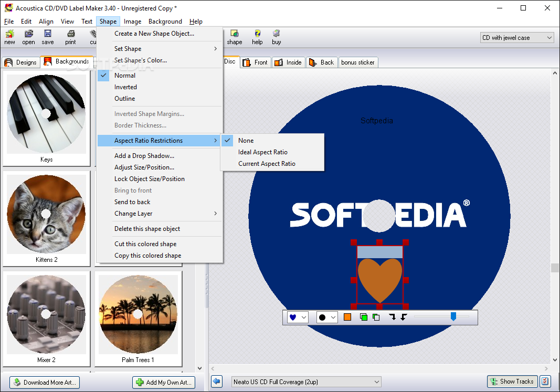
Task: Choose Delete this shape object
Action: tap(159, 229)
